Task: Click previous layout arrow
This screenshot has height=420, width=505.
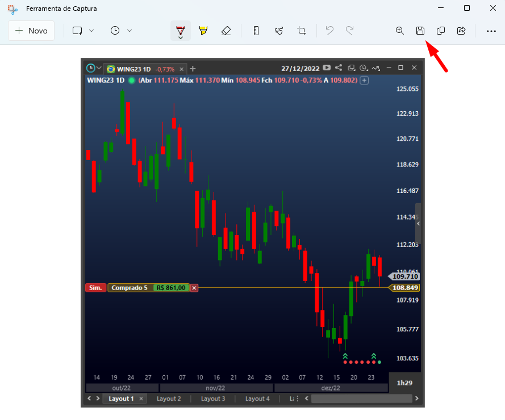Action: tap(89, 398)
